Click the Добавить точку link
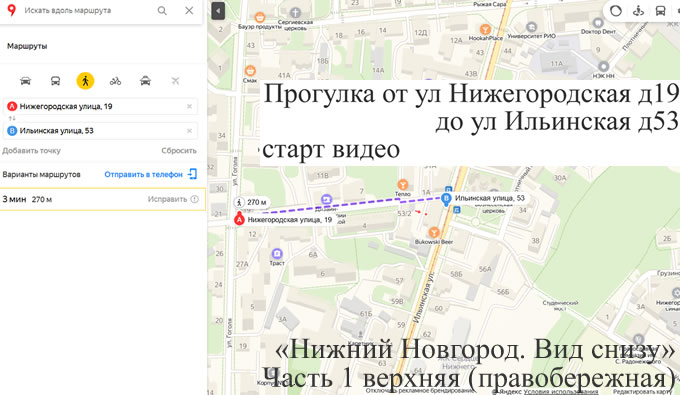680x395 pixels. [31, 150]
